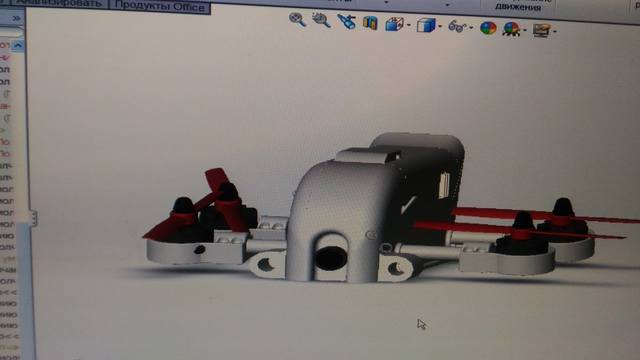Open the Display Style dropdown arrow
This screenshot has height=360, width=640.
[x=440, y=27]
